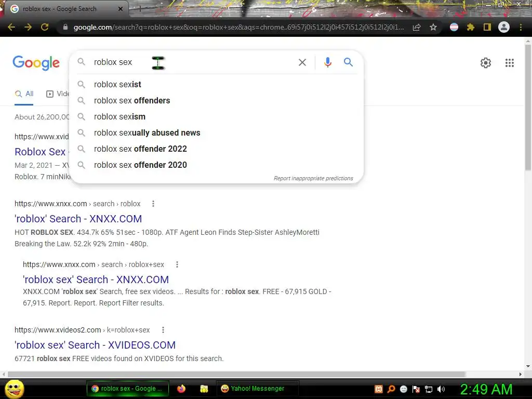The width and height of the screenshot is (532, 399).
Task: Go back to the previous page
Action: tap(11, 27)
